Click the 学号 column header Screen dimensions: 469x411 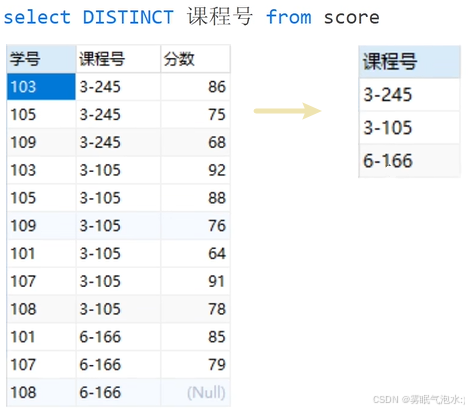[41, 59]
